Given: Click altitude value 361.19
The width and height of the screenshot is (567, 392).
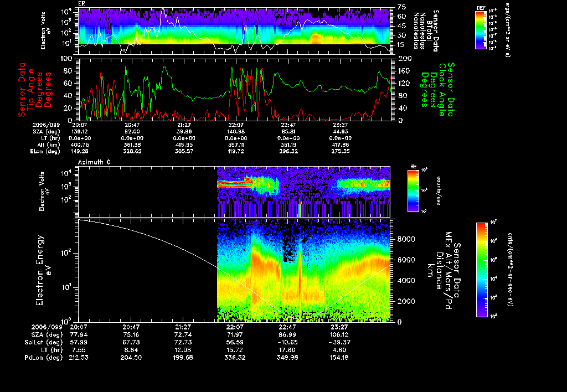Looking at the screenshot, I should click(x=288, y=145).
